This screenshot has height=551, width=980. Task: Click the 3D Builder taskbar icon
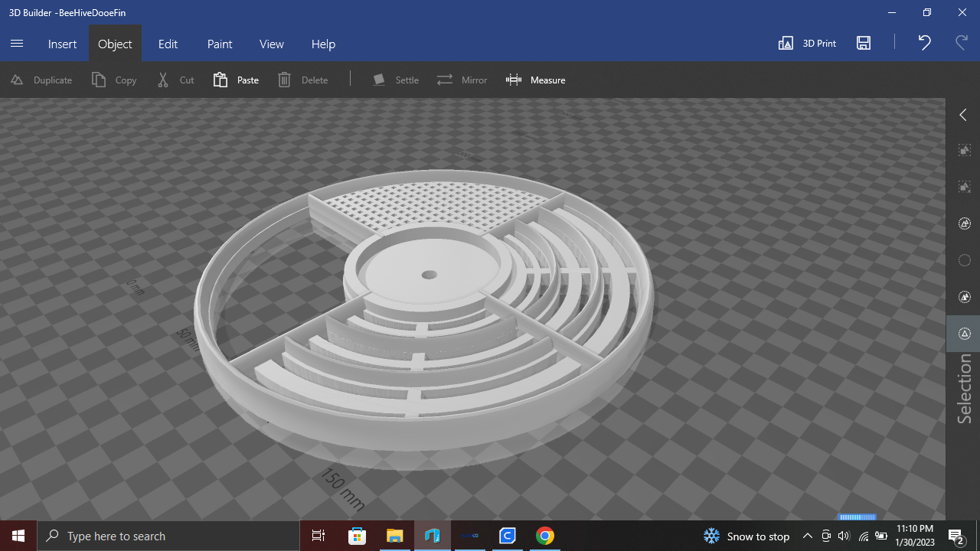[432, 536]
